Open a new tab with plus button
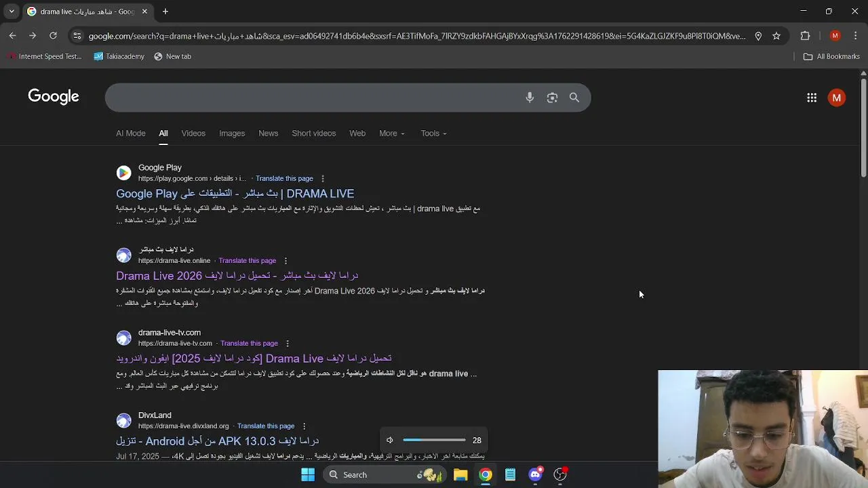Viewport: 868px width, 488px height. pos(165,12)
